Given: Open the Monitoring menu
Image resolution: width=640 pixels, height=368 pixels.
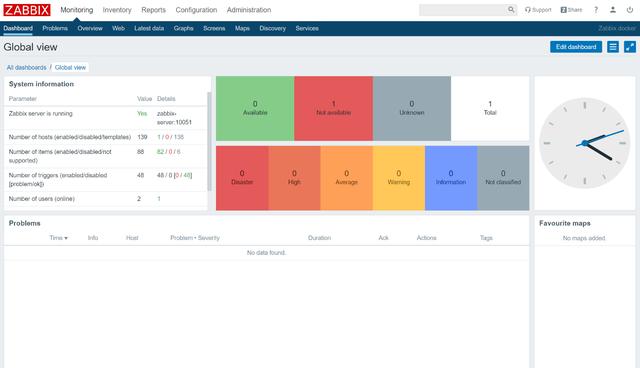Looking at the screenshot, I should pos(77,10).
